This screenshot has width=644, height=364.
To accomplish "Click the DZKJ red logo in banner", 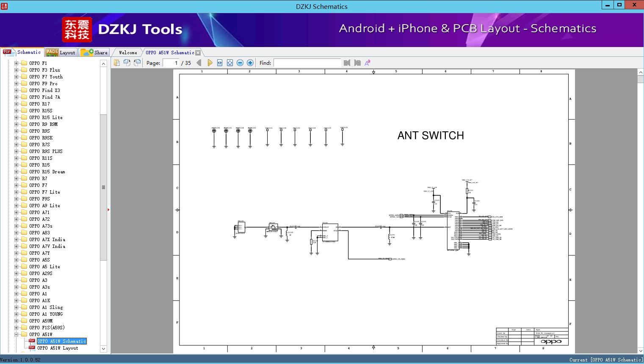I will (77, 30).
